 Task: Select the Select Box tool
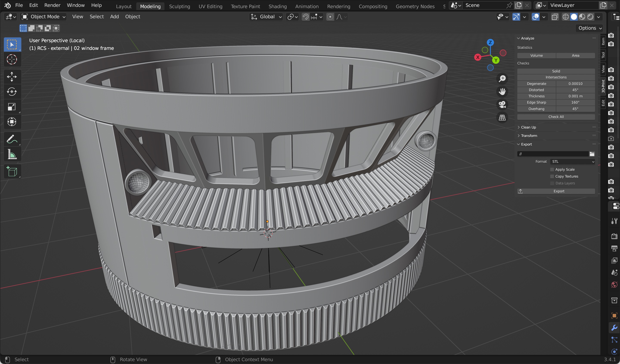(x=12, y=45)
